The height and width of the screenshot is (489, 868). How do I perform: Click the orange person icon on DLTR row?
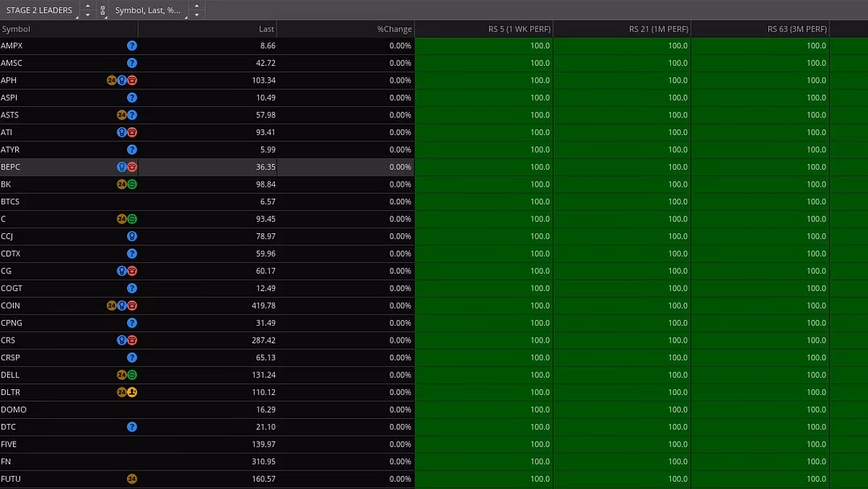pyautogui.click(x=133, y=392)
